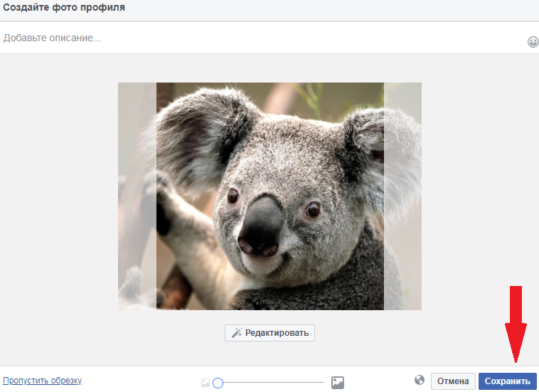This screenshot has width=539, height=392.
Task: Click the koala photo crop area
Action: [x=270, y=196]
